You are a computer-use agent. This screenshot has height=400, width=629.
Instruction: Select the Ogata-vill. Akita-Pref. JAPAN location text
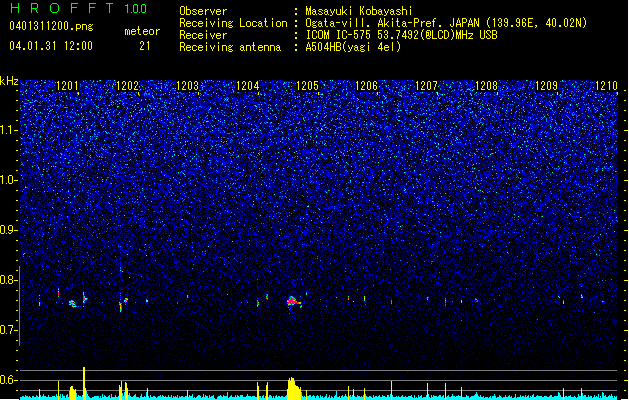click(446, 23)
